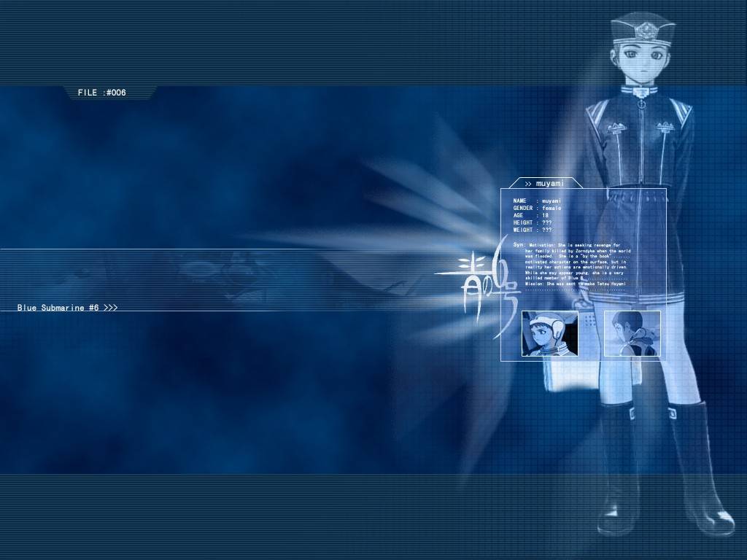Select the FILE :#006 tab label

[102, 93]
